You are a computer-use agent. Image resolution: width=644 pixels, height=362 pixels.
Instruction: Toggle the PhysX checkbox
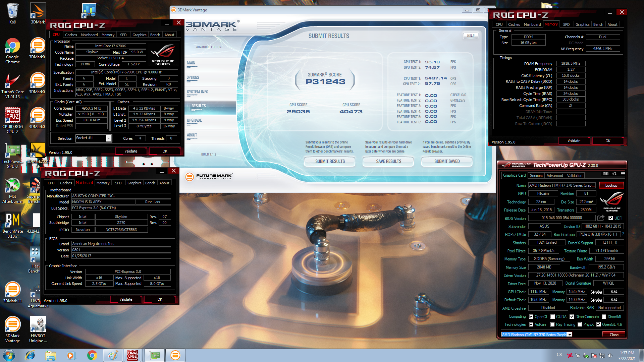coord(580,324)
